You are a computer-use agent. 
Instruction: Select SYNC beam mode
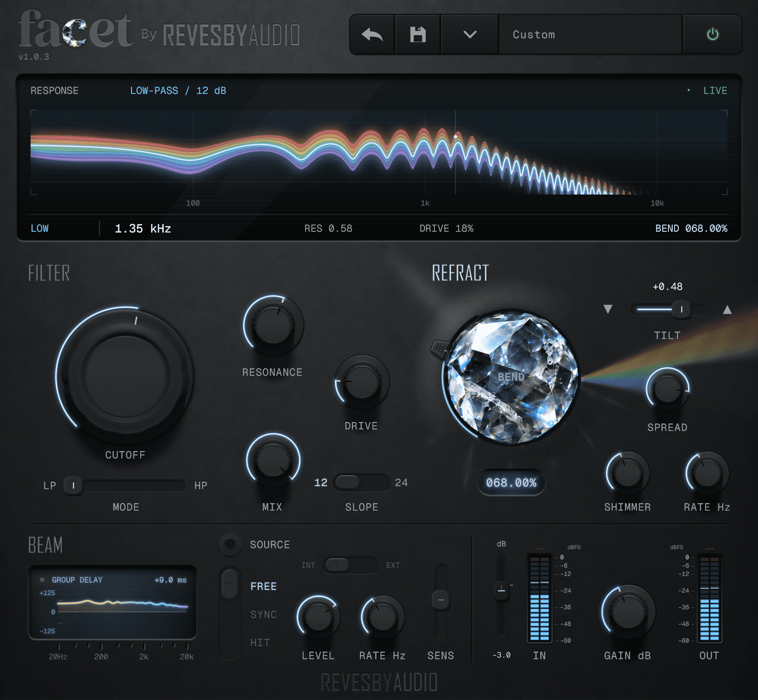point(264,615)
